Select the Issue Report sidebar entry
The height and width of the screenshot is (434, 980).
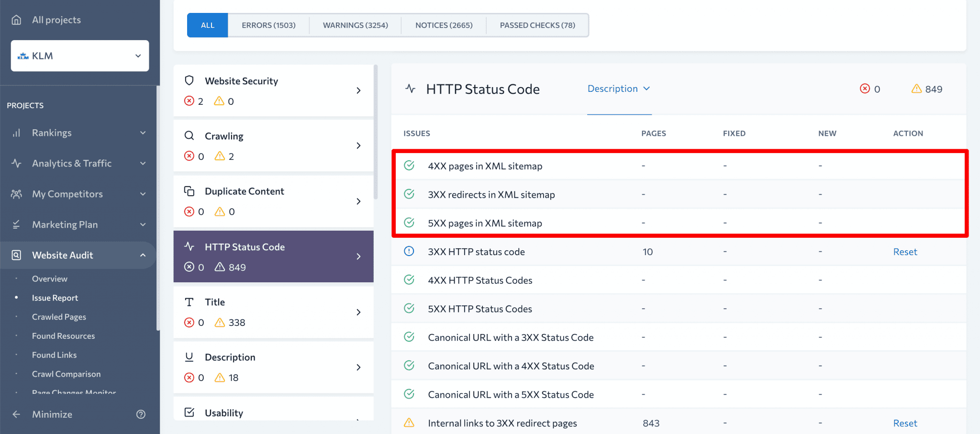(55, 298)
